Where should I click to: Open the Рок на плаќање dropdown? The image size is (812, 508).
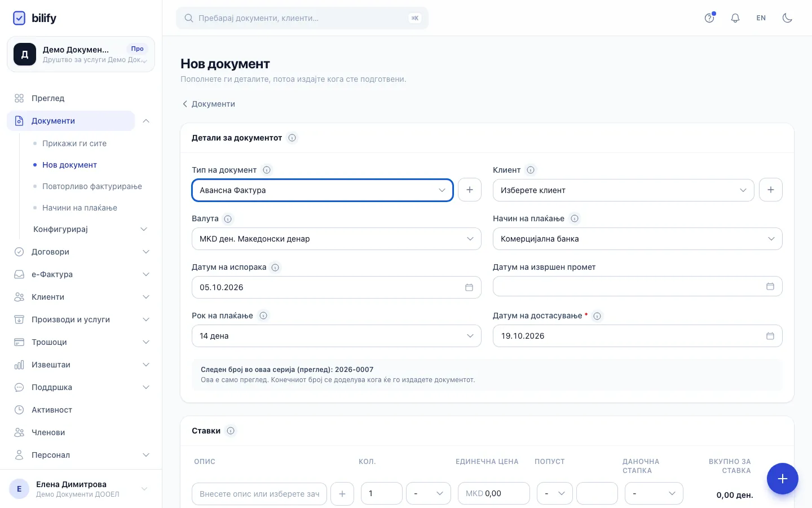[x=336, y=336]
